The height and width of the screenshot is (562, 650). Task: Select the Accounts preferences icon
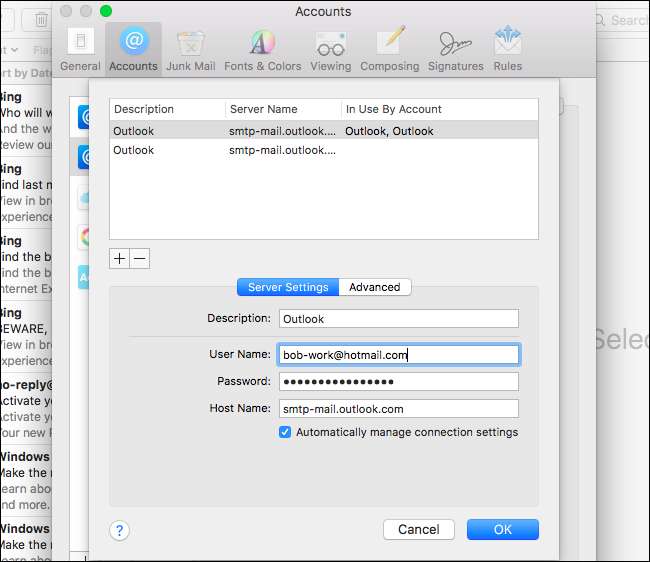(133, 49)
